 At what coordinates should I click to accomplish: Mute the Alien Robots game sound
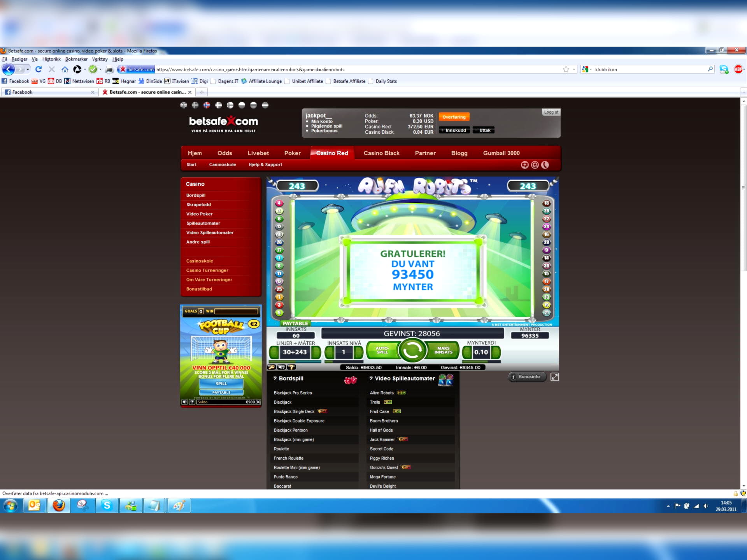pos(281,367)
